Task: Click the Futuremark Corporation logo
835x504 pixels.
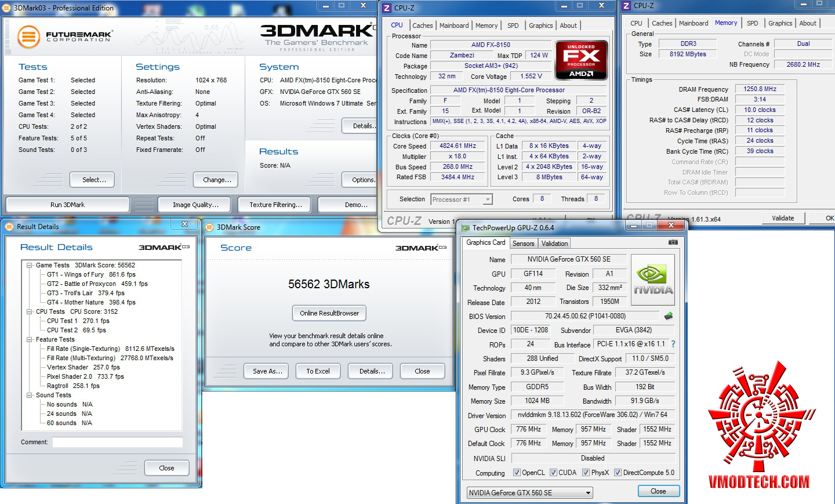Action: point(64,37)
